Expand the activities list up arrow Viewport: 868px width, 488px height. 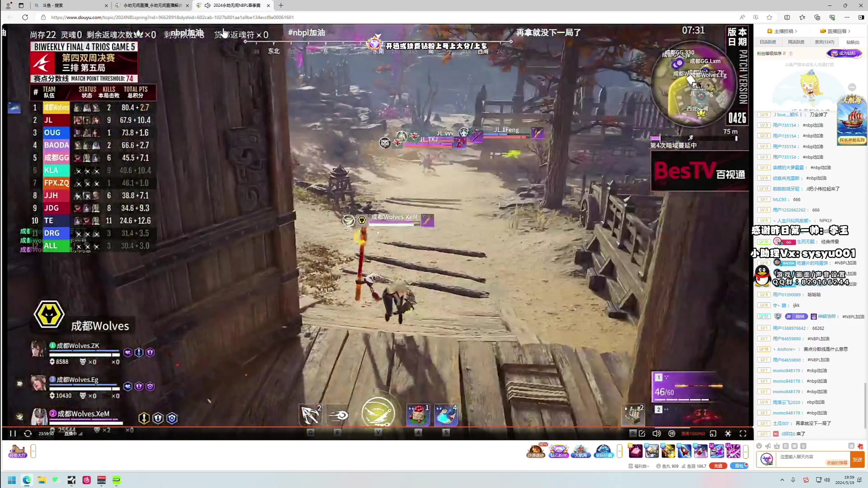[619, 451]
